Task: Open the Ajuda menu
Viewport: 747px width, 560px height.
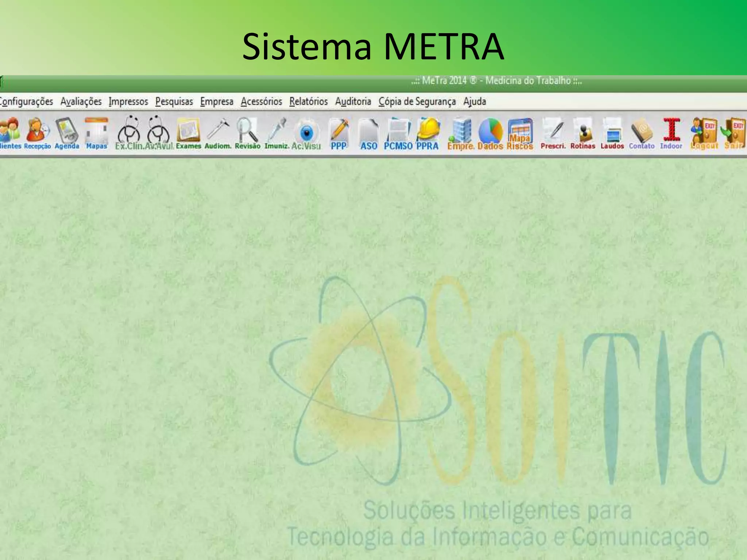Action: pyautogui.click(x=475, y=102)
